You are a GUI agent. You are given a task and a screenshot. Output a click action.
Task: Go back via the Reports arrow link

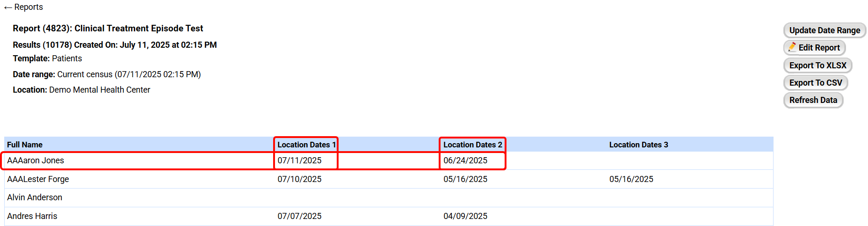coord(23,7)
